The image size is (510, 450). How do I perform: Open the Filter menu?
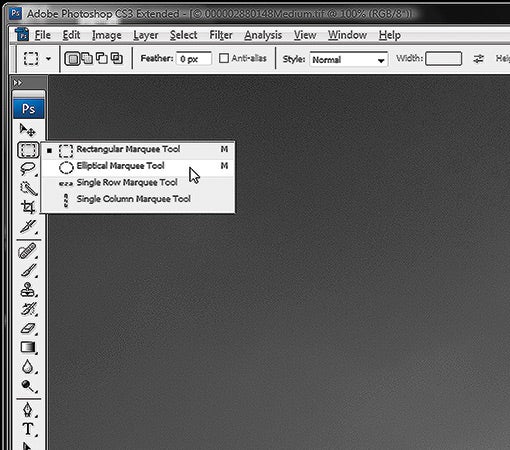(221, 35)
